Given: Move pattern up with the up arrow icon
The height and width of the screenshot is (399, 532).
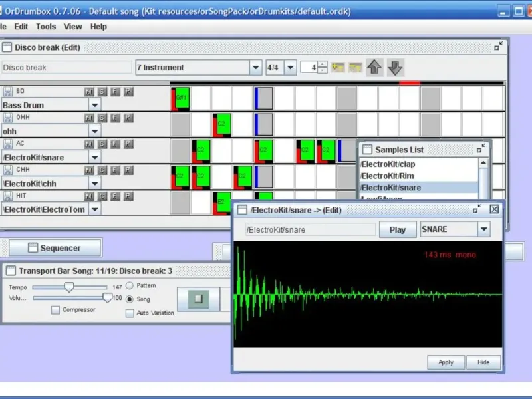Looking at the screenshot, I should [374, 67].
